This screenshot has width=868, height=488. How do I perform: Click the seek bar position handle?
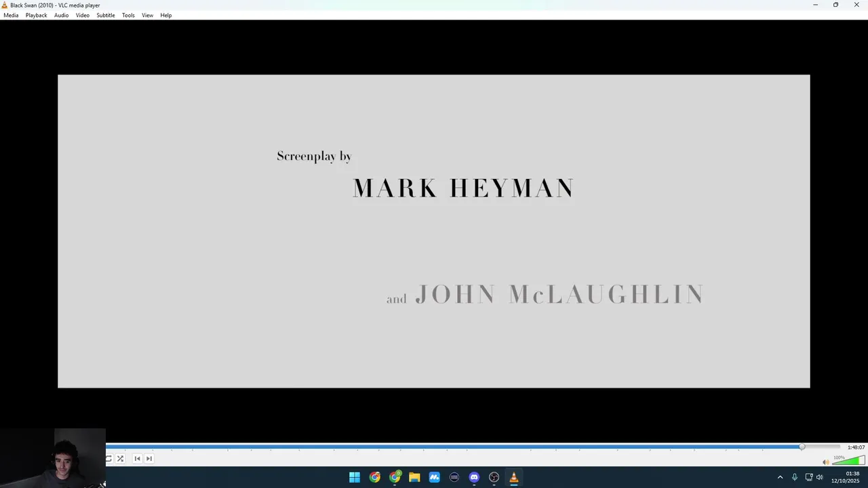(x=802, y=447)
